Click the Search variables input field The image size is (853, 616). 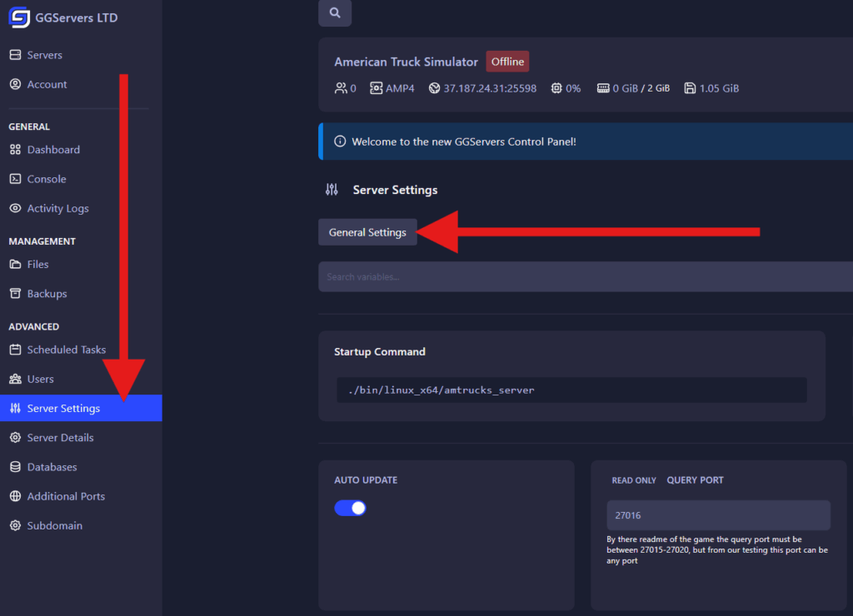pyautogui.click(x=583, y=276)
